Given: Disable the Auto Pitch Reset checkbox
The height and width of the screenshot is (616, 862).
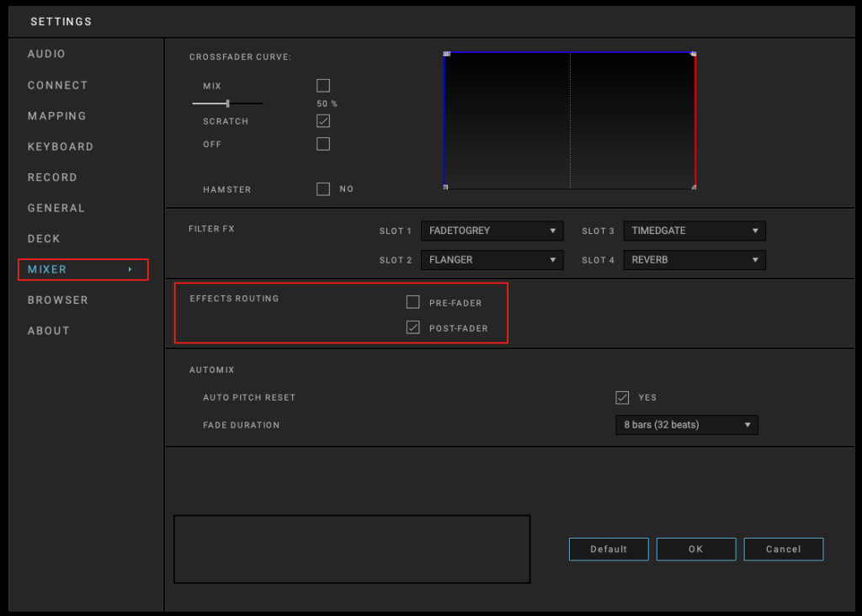Looking at the screenshot, I should (x=623, y=397).
